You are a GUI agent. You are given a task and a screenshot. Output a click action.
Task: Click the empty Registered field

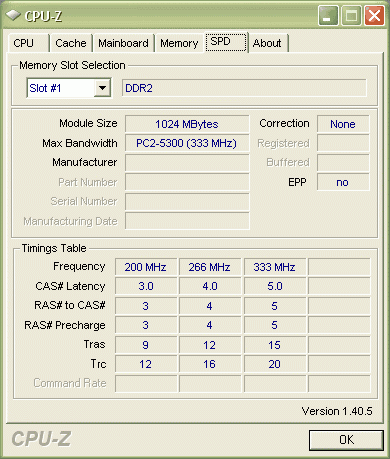point(343,143)
